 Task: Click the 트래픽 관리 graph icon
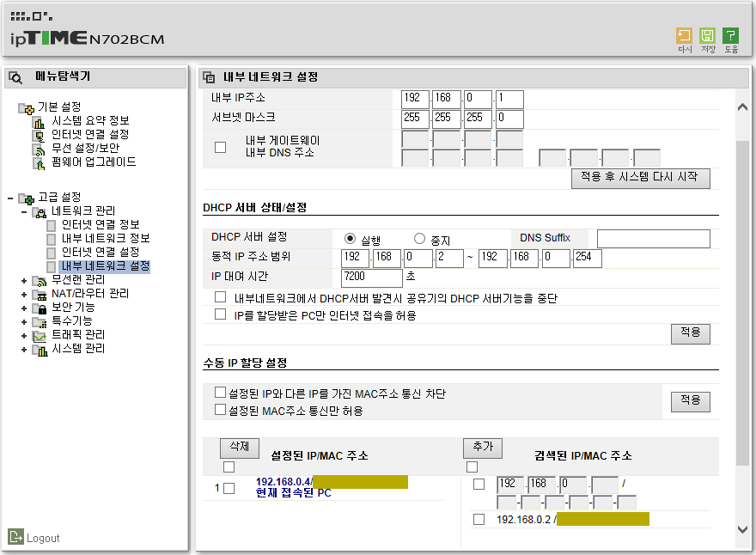[40, 336]
